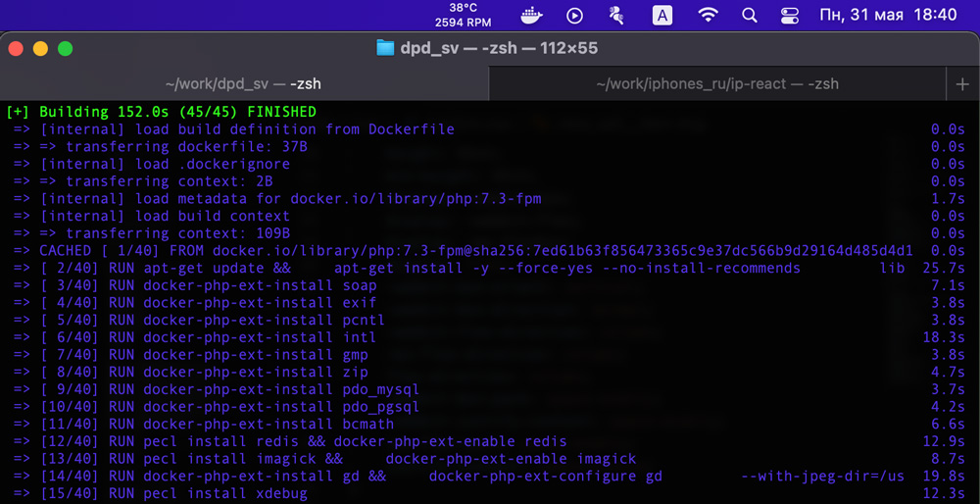This screenshot has width=980, height=504.
Task: Close the terminal window with the red button
Action: tap(16, 48)
